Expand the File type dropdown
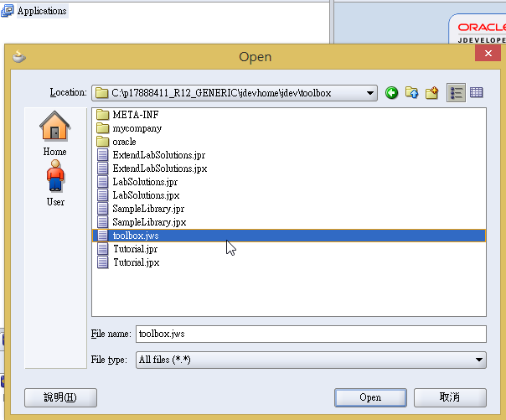 click(479, 360)
